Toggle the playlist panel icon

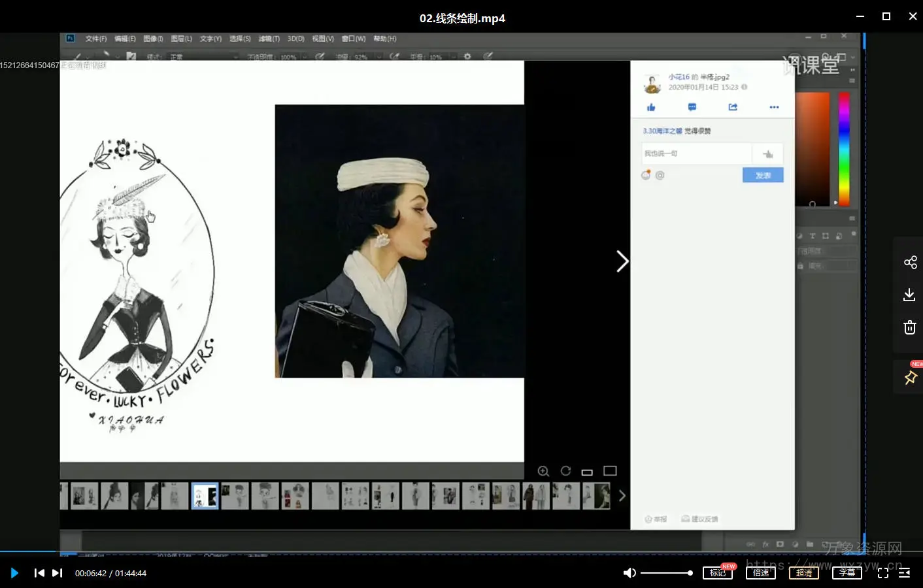[904, 573]
